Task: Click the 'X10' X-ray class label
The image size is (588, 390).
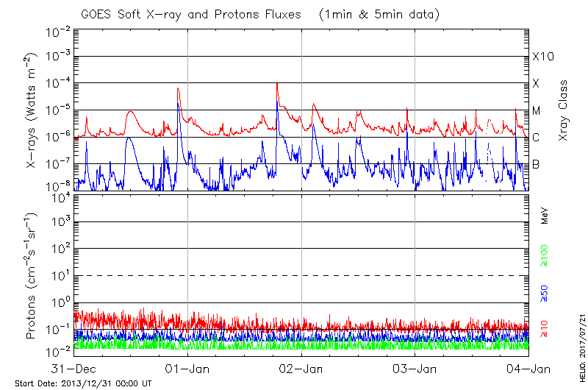Action: point(542,57)
